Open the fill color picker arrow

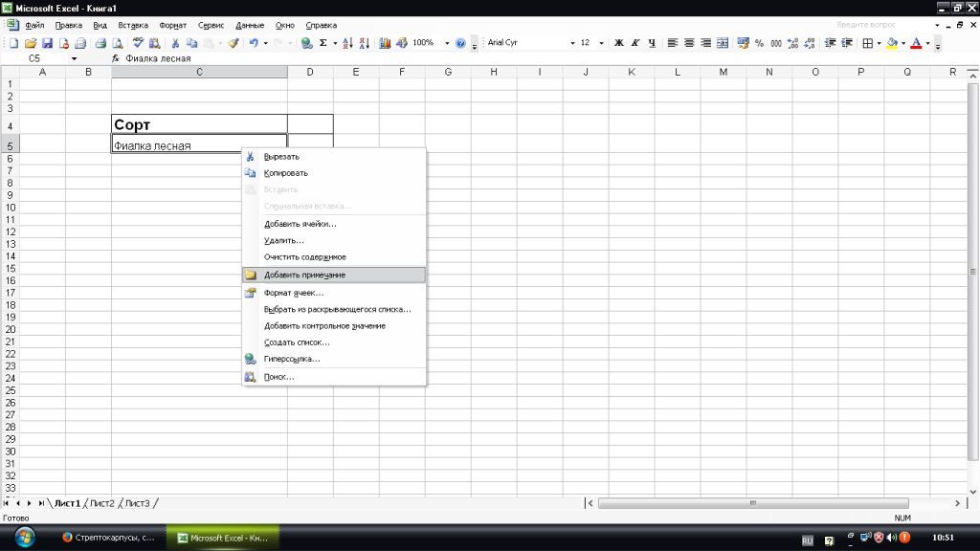tap(902, 43)
